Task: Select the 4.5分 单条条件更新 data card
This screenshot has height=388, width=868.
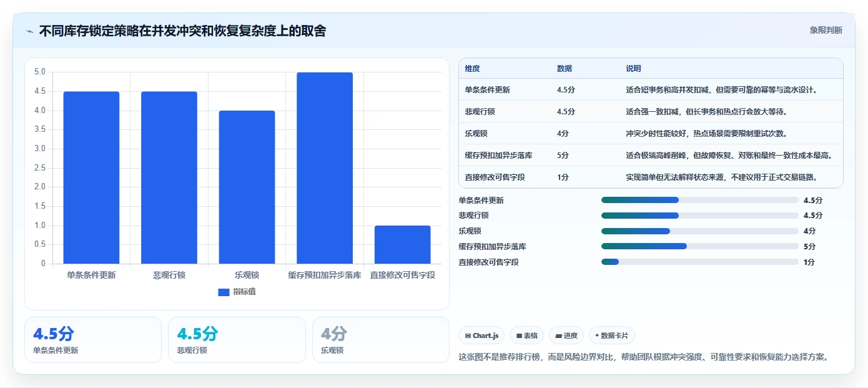Action: click(93, 340)
